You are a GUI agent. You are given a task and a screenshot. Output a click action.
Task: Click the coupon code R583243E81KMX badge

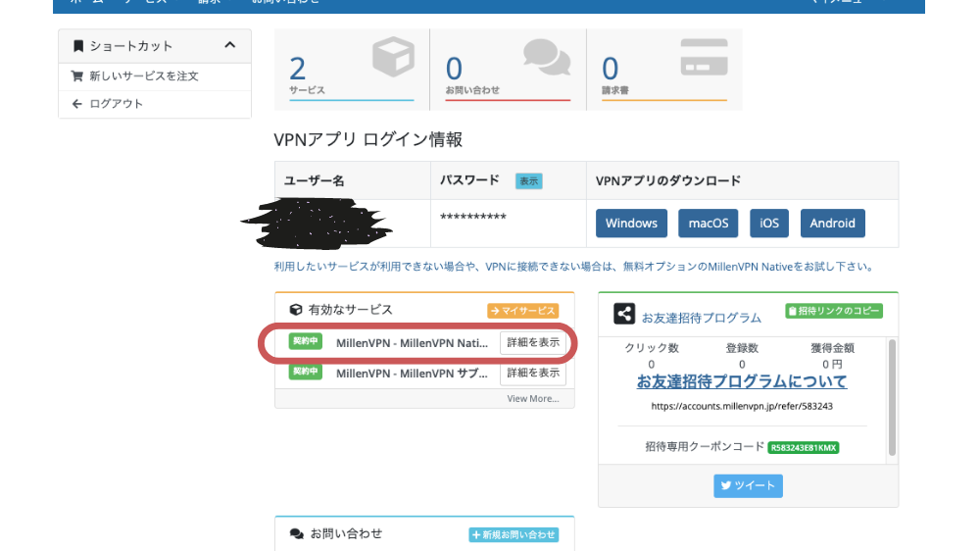point(804,448)
